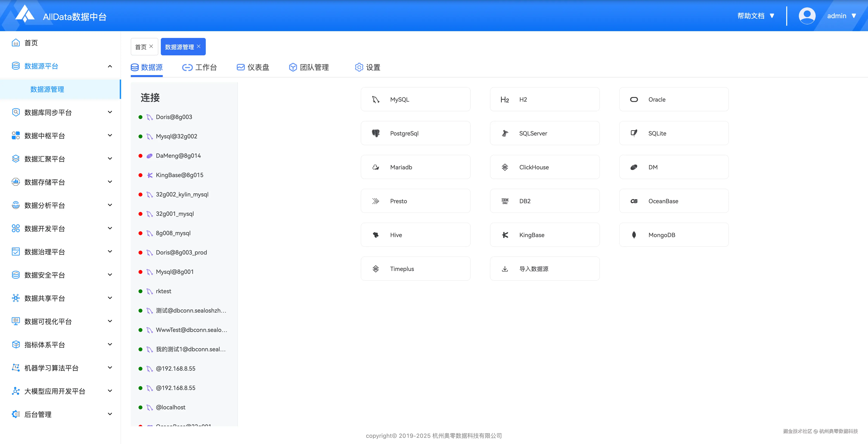Click the MySQL dolphin icon card
The height and width of the screenshot is (444, 868).
pos(376,100)
